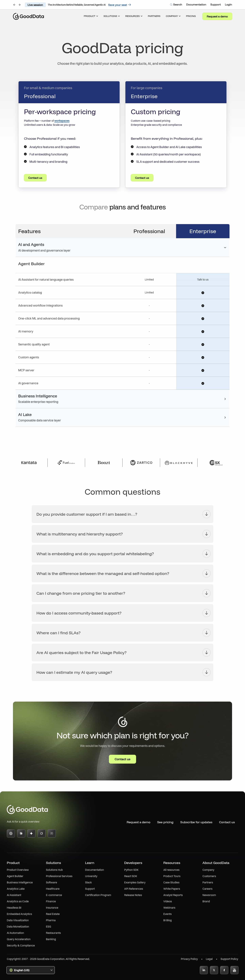Collapse the AI and Agents section
This screenshot has height=980, width=245.
(x=225, y=248)
